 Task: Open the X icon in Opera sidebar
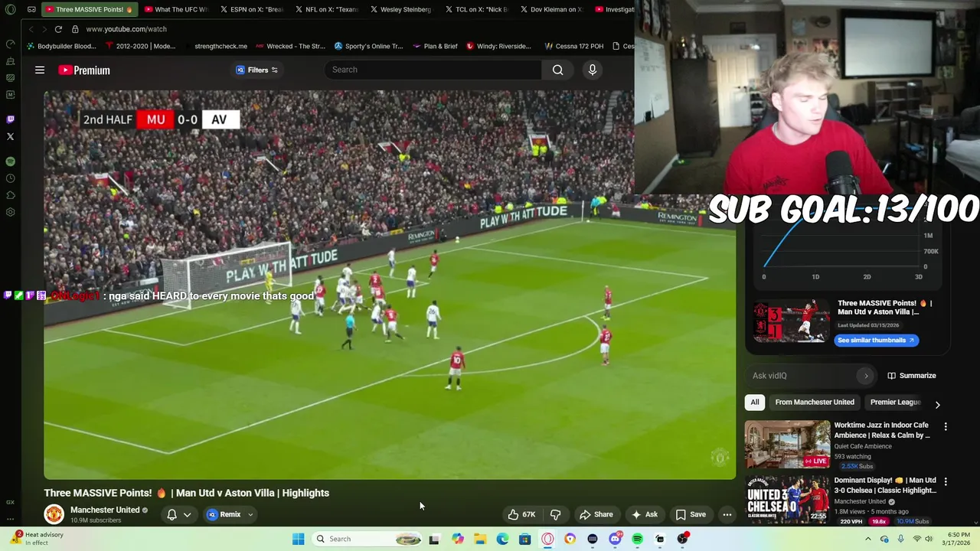[10, 136]
